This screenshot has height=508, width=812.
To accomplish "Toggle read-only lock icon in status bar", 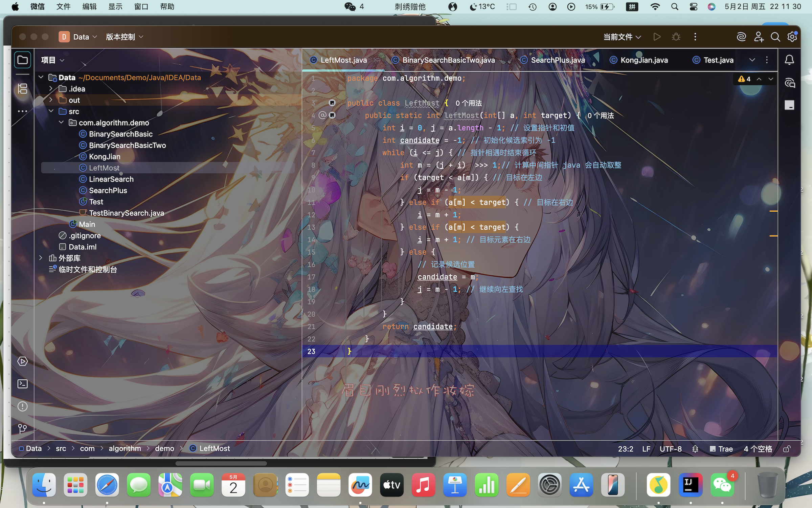I will (787, 449).
